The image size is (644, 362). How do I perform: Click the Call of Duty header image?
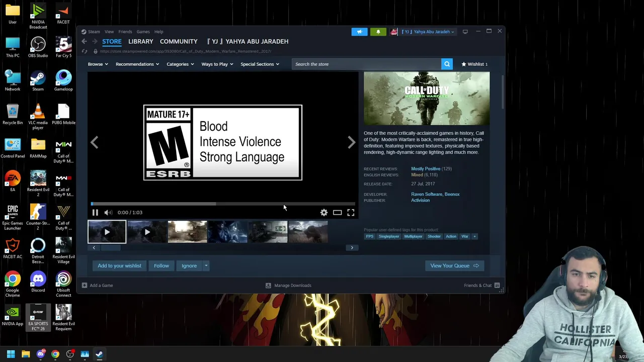point(427,99)
